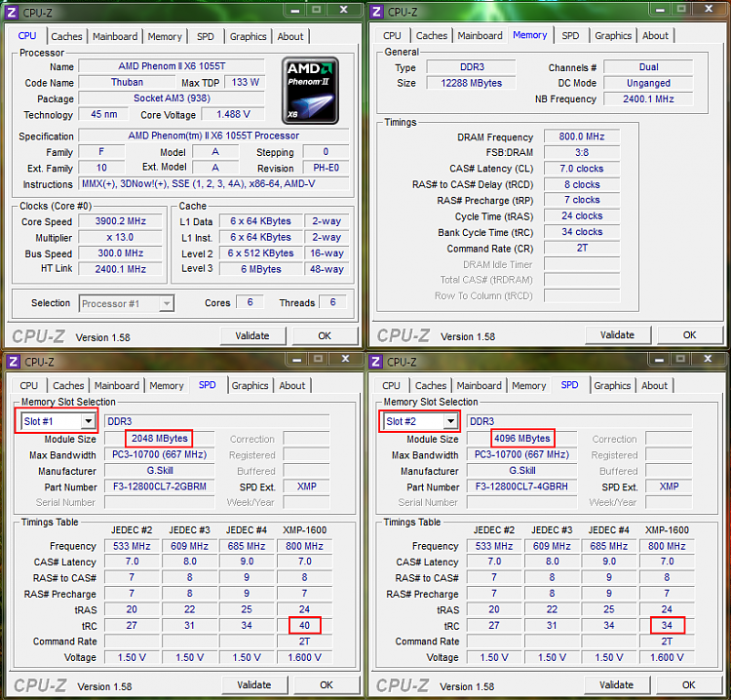Click the Part Number F3-12800CL7-2GBRM

point(160,486)
